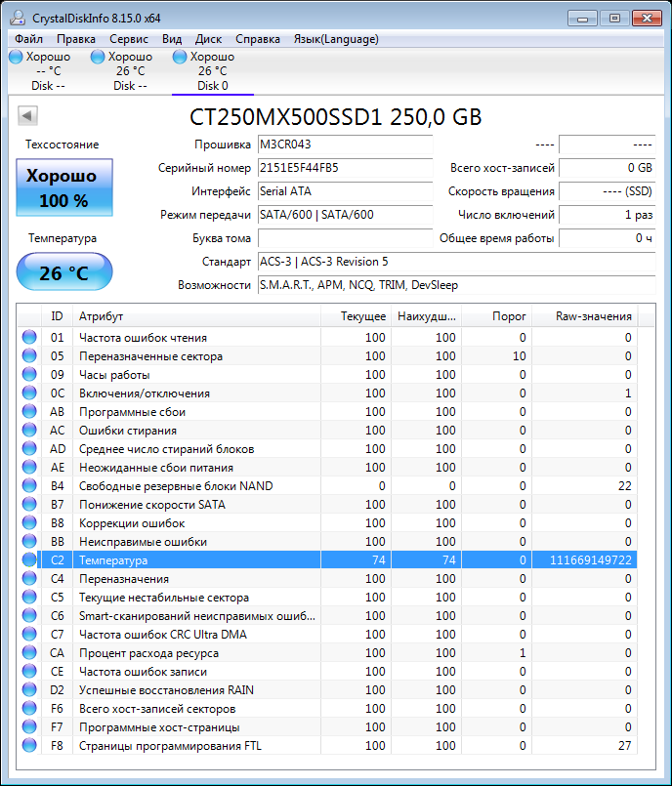
Task: Click status orb beside ID C5
Action: click(x=29, y=597)
